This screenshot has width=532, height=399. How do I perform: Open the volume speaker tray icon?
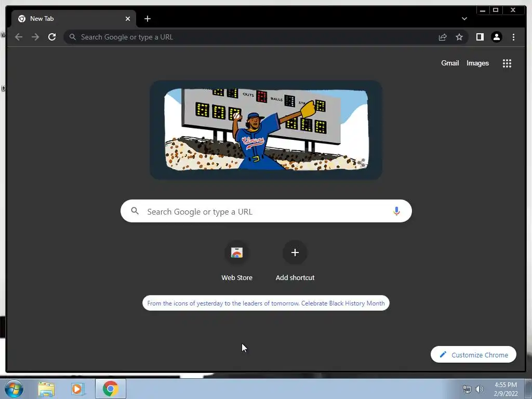point(480,389)
